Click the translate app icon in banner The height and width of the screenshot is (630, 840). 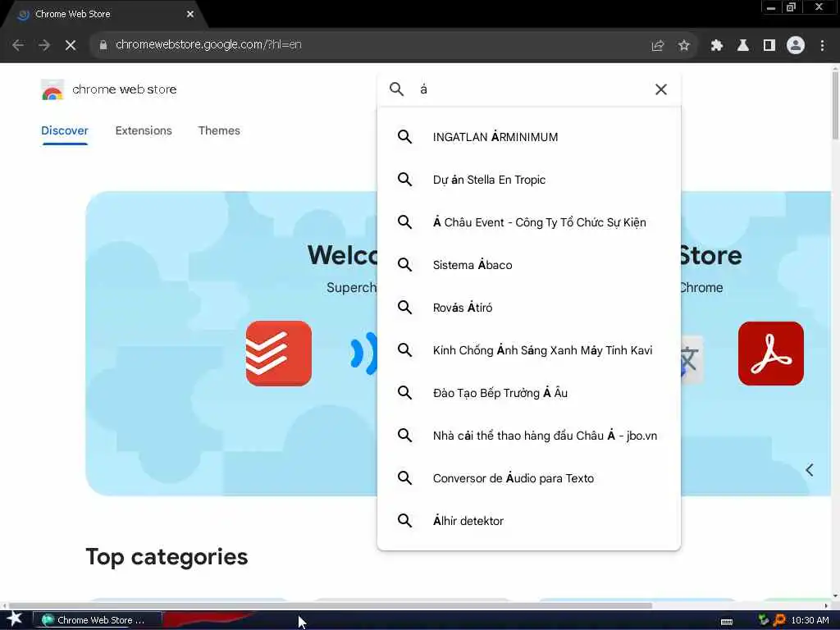click(692, 359)
